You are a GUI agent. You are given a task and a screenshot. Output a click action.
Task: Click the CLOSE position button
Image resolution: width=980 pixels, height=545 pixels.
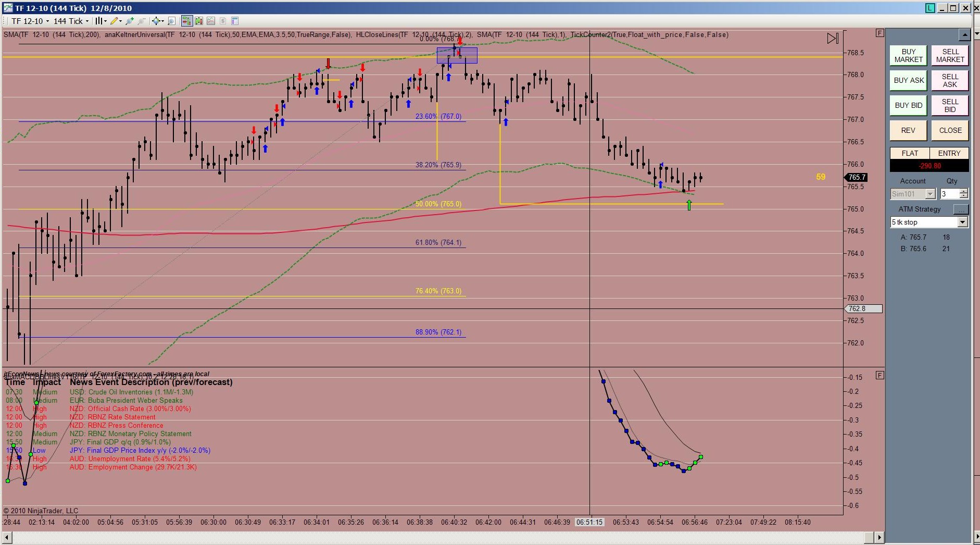click(x=950, y=130)
